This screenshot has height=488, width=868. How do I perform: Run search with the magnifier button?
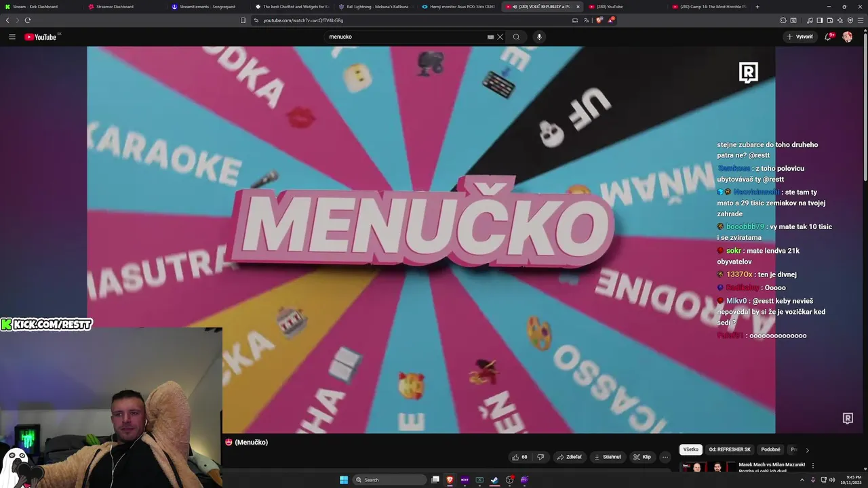[516, 37]
